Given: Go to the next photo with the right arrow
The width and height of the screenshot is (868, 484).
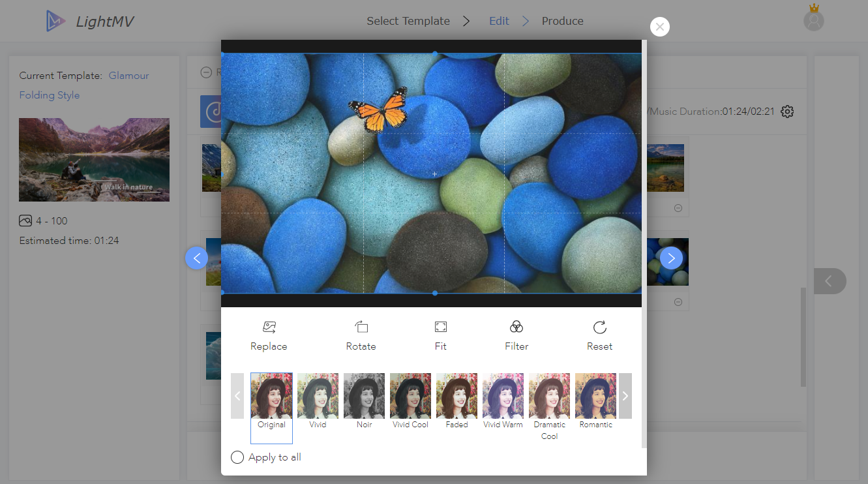Looking at the screenshot, I should point(671,258).
